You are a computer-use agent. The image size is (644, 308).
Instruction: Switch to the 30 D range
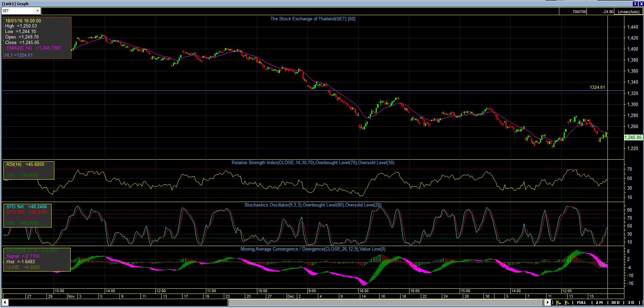[615, 303]
